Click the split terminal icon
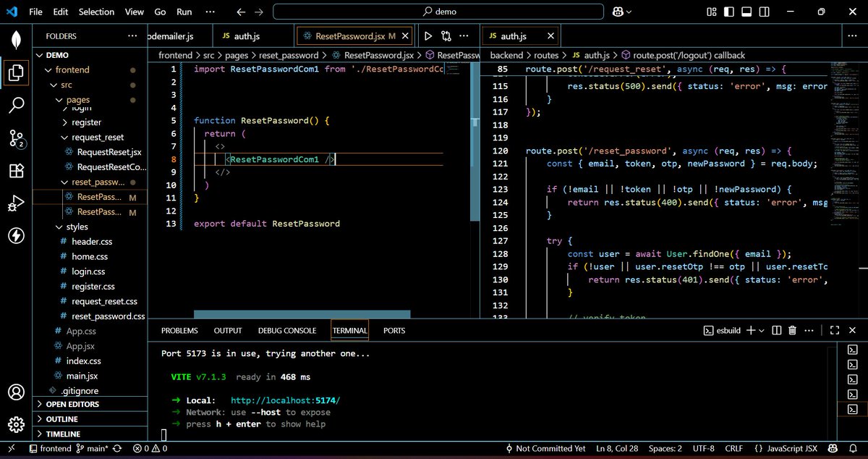Screen dimensions: 868x459 (776, 330)
